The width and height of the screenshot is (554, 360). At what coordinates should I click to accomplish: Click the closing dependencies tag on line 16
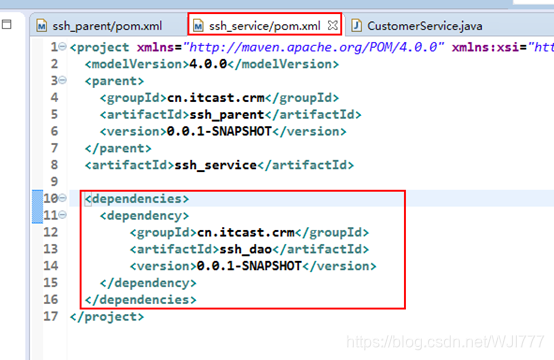tap(141, 300)
